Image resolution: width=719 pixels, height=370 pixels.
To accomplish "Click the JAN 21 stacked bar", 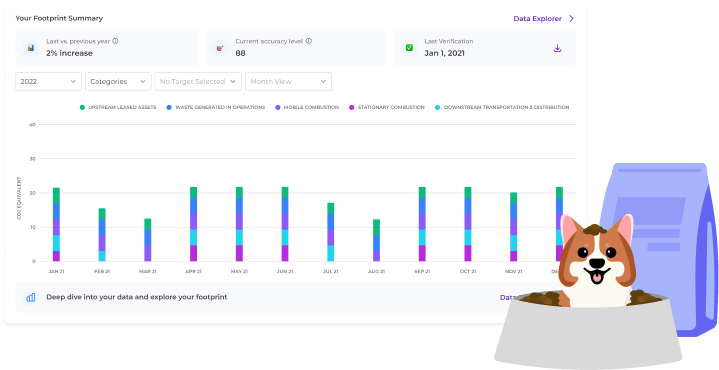I will [x=56, y=225].
